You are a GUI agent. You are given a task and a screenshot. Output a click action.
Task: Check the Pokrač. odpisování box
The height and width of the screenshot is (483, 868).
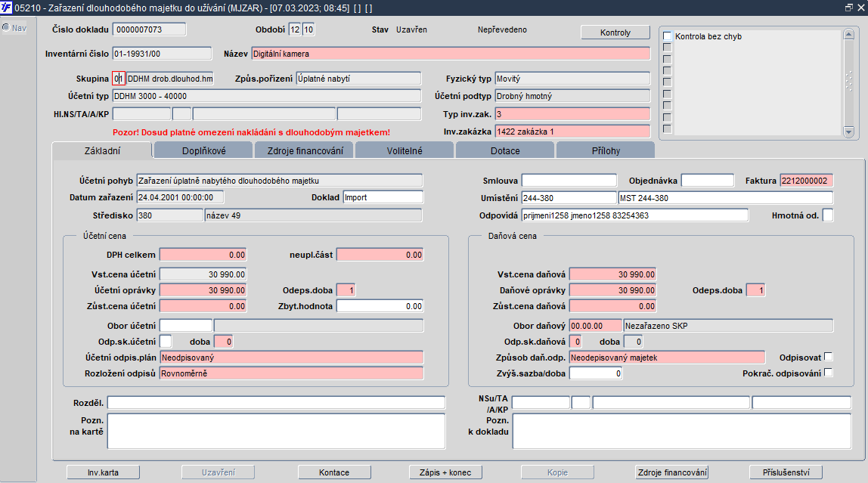(x=828, y=373)
